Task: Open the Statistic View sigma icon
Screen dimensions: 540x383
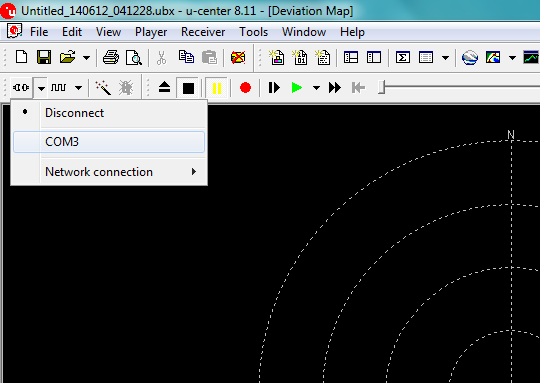Action: click(403, 57)
